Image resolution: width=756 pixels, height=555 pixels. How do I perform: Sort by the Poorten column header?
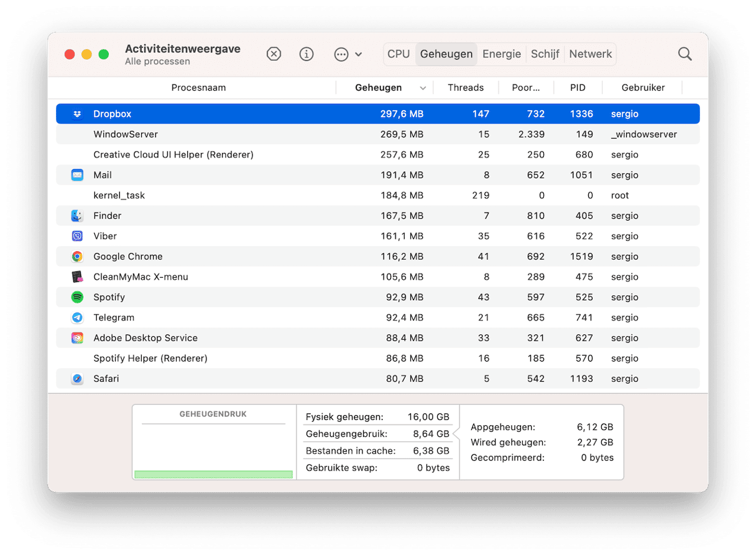click(x=526, y=88)
